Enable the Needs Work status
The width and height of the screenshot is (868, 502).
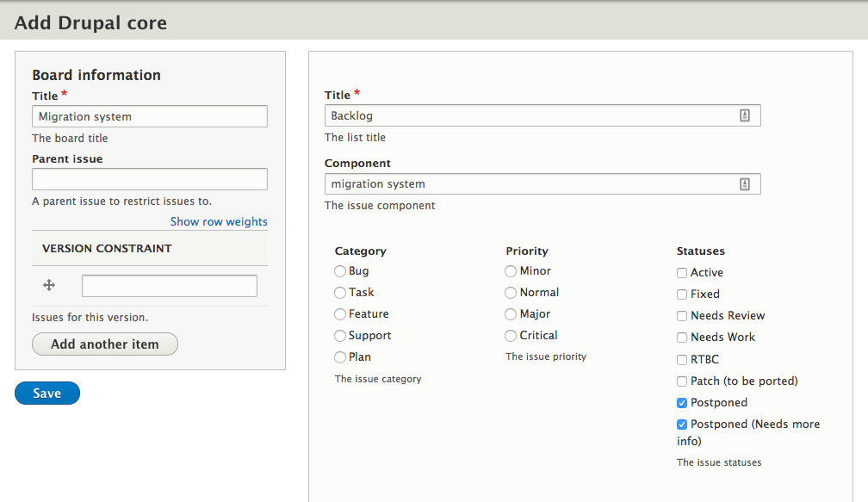tap(682, 338)
